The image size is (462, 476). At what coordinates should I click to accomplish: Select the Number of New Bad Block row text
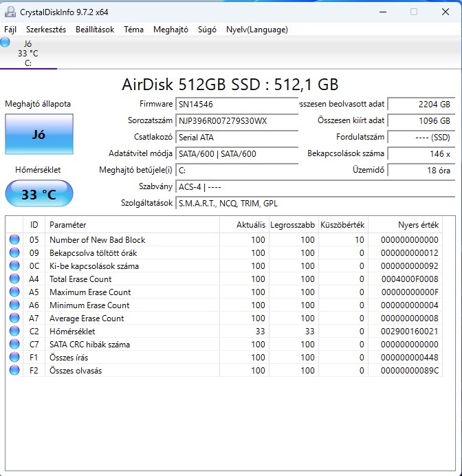point(98,240)
